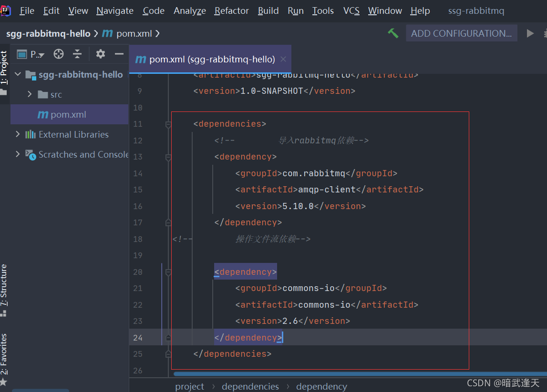The height and width of the screenshot is (392, 547).
Task: Click the Maven icon beside pom.xml in tree
Action: [x=42, y=115]
